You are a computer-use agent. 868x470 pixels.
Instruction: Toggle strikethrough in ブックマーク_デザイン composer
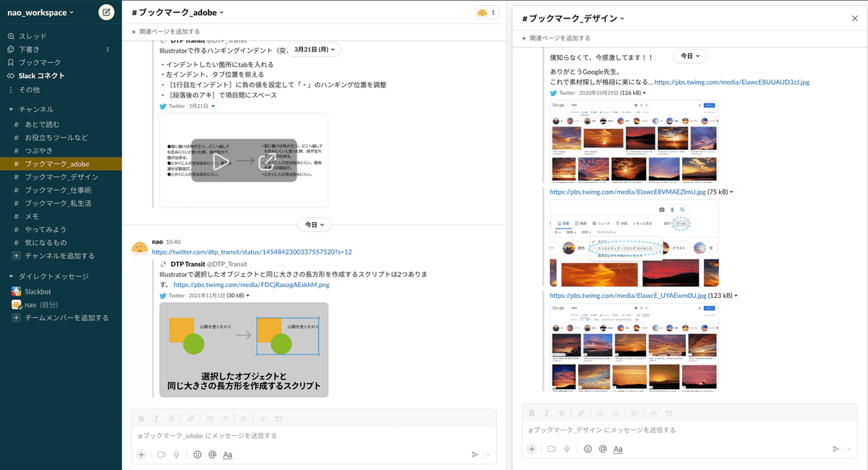562,413
